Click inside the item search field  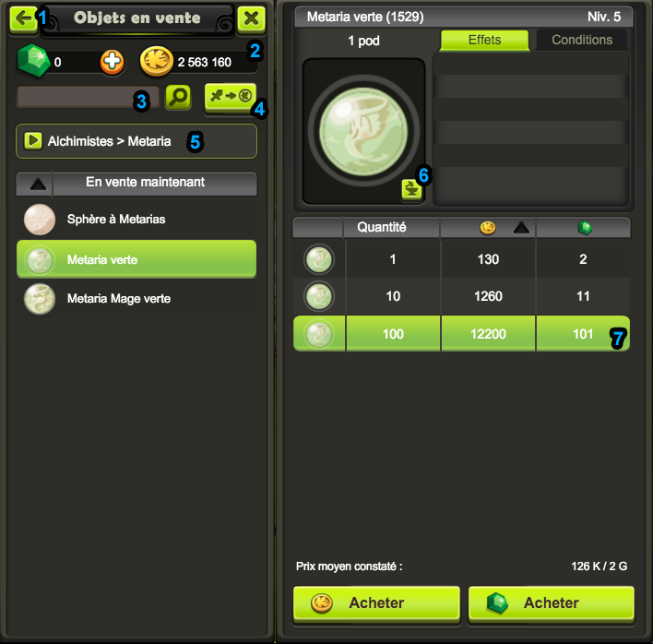coord(88,98)
